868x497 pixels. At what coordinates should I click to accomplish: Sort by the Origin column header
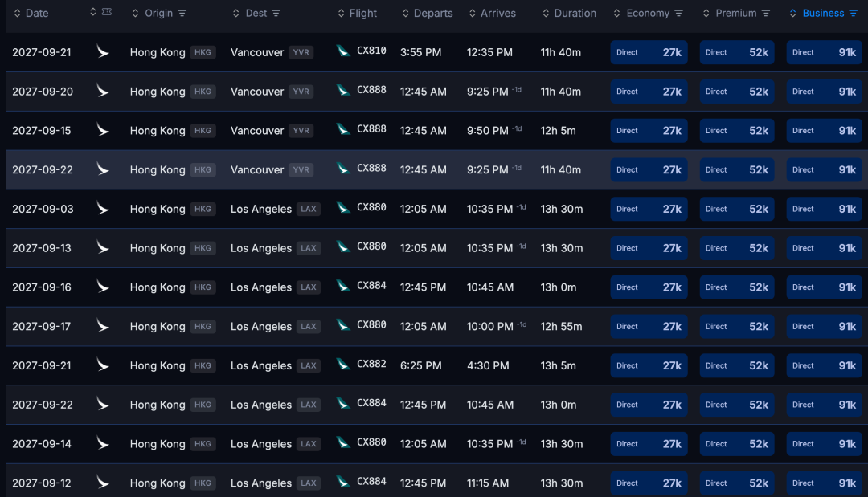coord(153,14)
